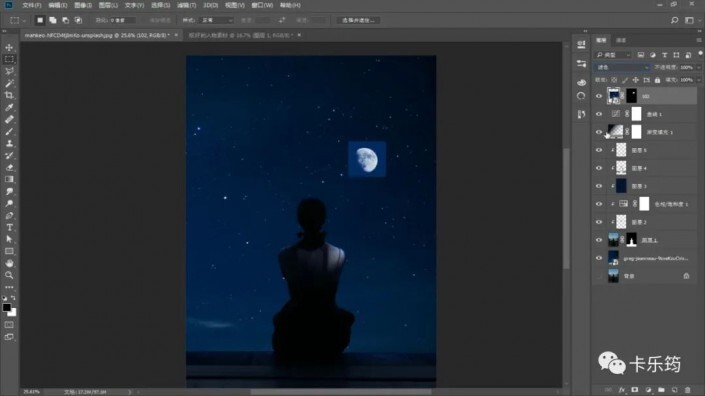Image resolution: width=705 pixels, height=396 pixels.
Task: Open the Edit menu
Action: coord(58,5)
